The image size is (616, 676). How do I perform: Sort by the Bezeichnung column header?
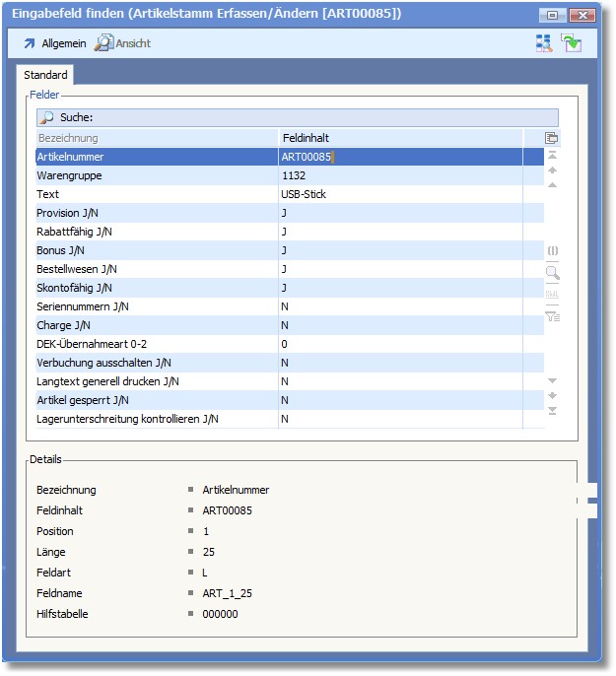158,138
